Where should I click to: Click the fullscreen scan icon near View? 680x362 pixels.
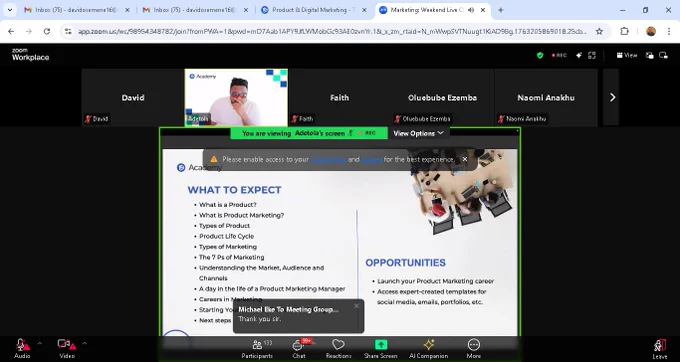coord(592,55)
